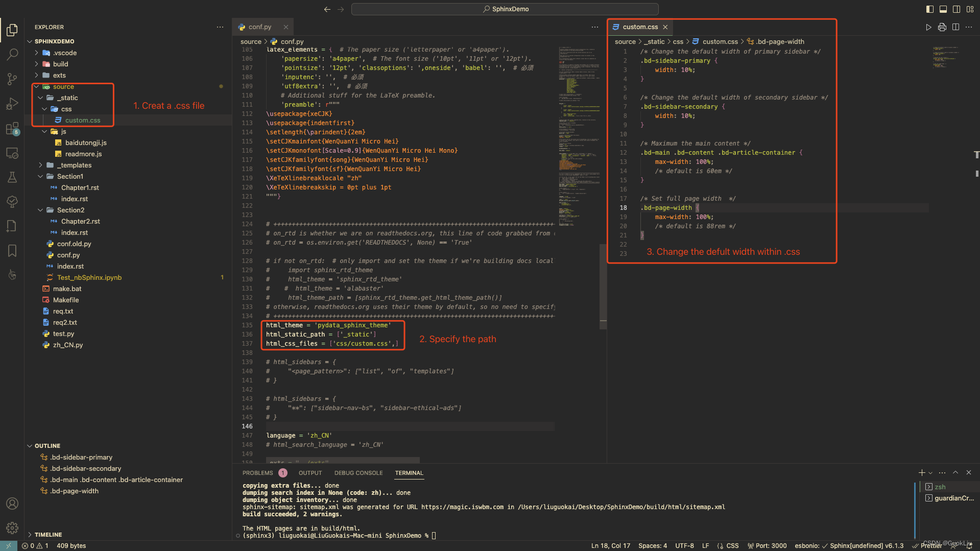Image resolution: width=980 pixels, height=551 pixels.
Task: Maximize the terminal panel with the chevron
Action: (955, 472)
